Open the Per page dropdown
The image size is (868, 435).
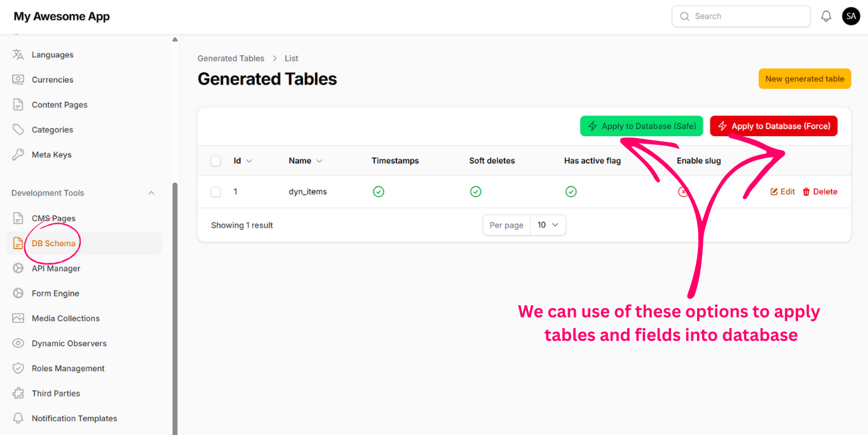point(548,225)
